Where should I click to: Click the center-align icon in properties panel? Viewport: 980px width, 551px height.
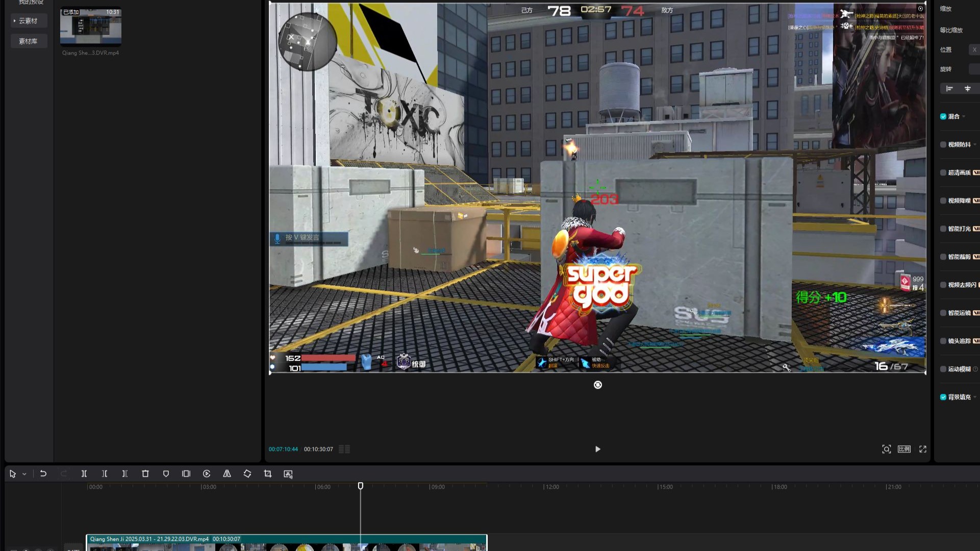967,89
